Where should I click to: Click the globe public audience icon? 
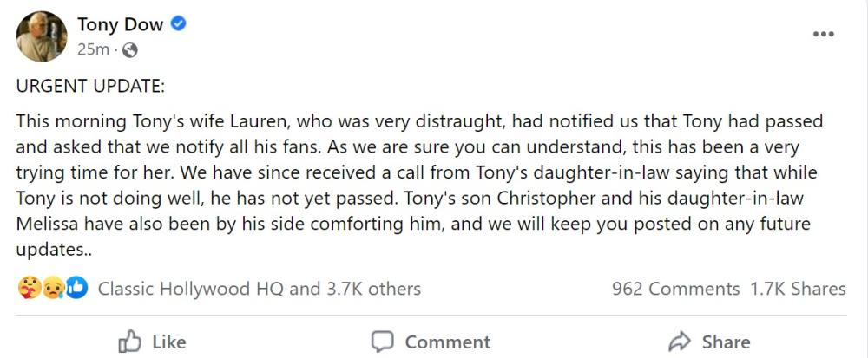click(x=131, y=50)
